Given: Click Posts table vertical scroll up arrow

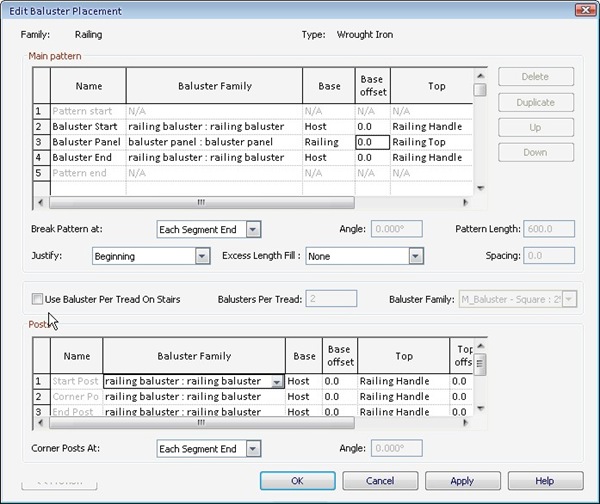Looking at the screenshot, I should 480,347.
